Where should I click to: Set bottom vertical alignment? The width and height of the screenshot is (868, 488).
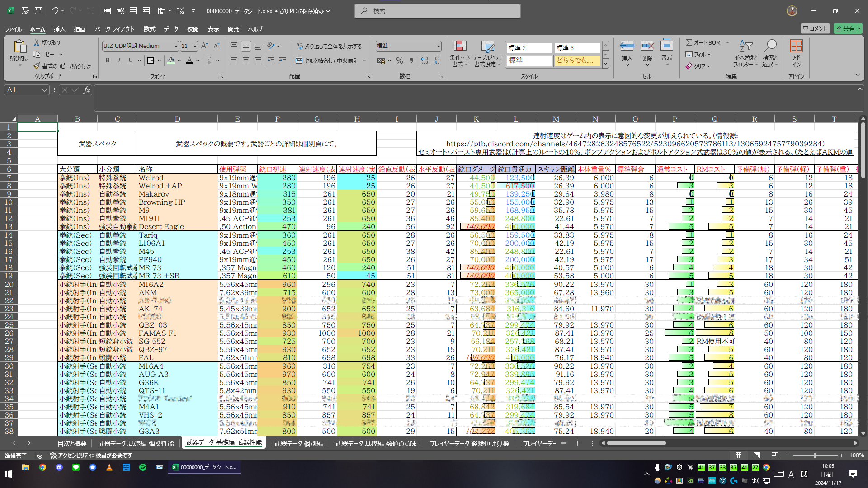click(x=258, y=46)
